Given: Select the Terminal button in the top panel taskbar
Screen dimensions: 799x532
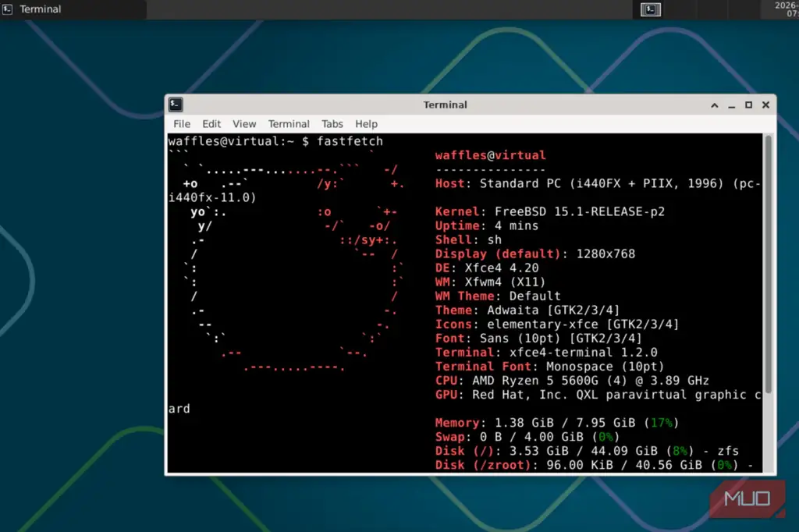Looking at the screenshot, I should 73,9.
